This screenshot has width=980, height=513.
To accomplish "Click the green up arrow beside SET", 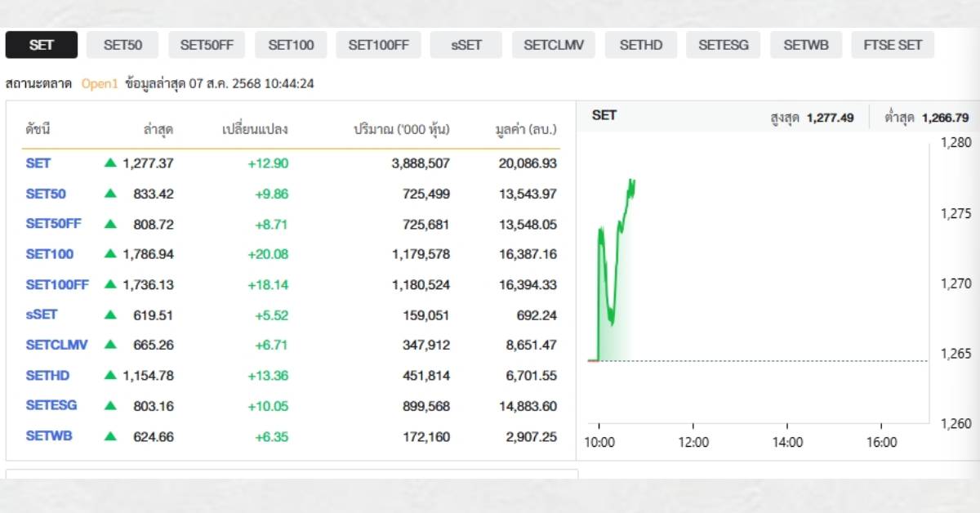I will click(110, 163).
